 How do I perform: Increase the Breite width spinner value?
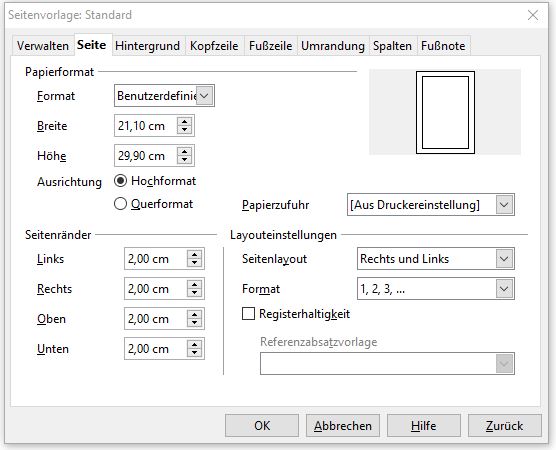coord(184,122)
